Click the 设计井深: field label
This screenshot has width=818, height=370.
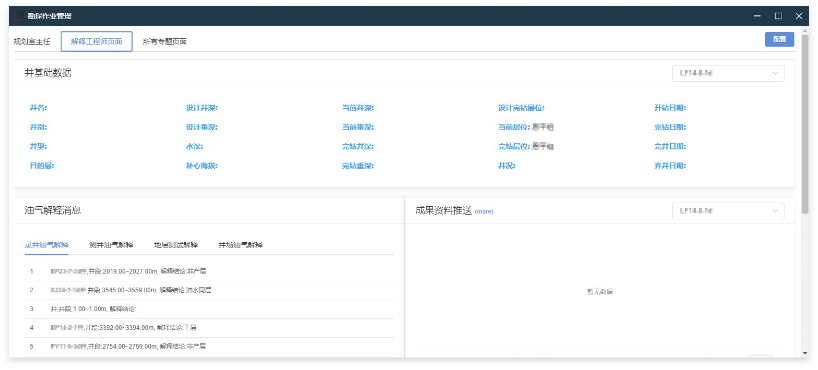(202, 108)
